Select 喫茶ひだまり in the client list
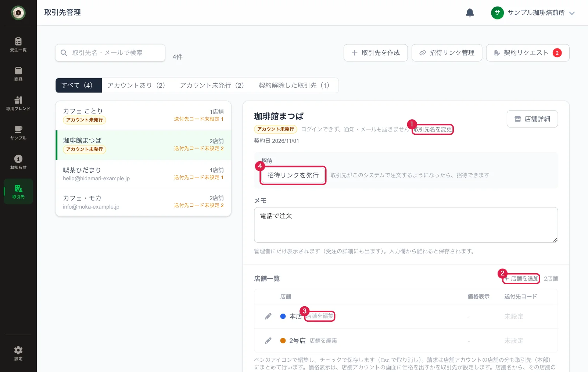The width and height of the screenshot is (588, 372). [x=143, y=174]
